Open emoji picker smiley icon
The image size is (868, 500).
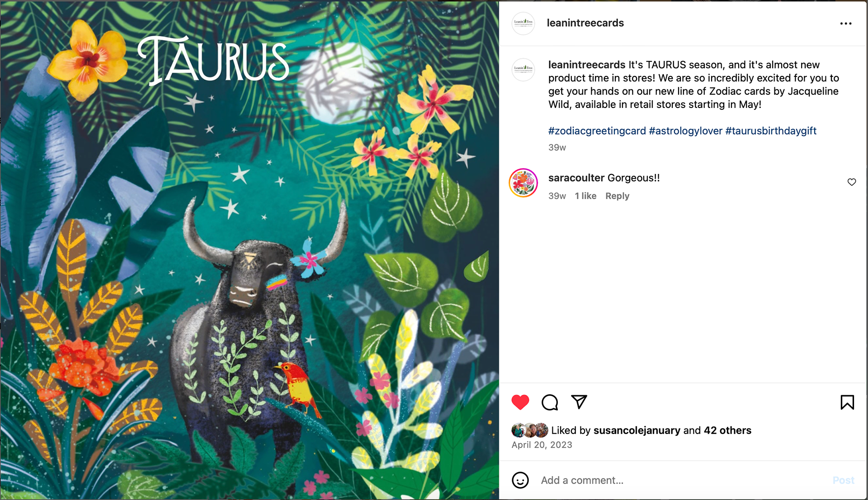point(520,480)
